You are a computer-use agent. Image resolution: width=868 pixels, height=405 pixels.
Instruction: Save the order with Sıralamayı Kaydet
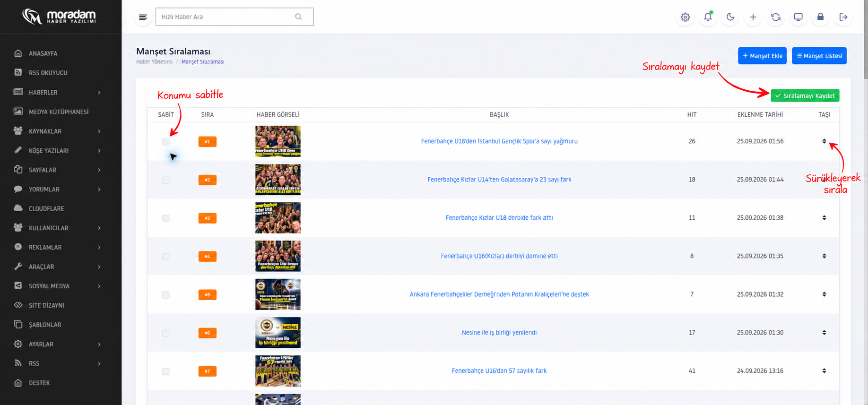coord(805,95)
